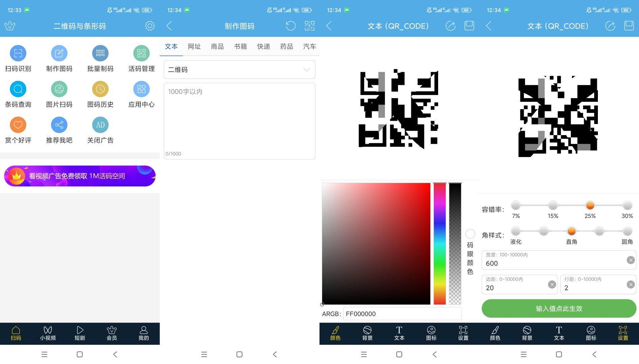Open the 我的 bottom tab
Screen dimensions: 639x364
144,333
